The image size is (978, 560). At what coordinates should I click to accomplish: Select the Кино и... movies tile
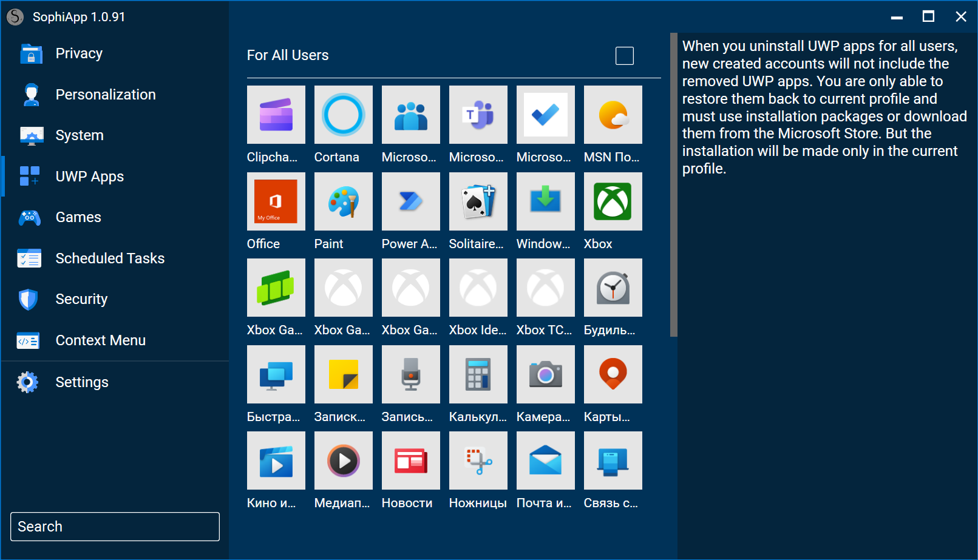tap(276, 460)
